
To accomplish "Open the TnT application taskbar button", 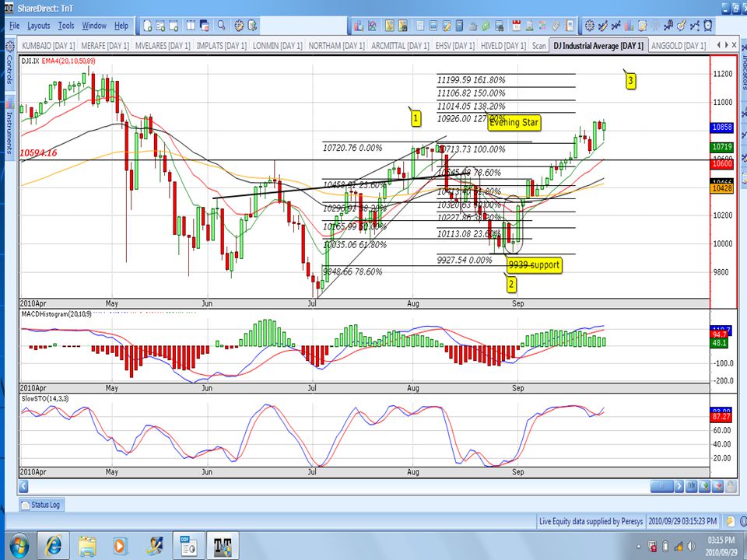I will 223,546.
